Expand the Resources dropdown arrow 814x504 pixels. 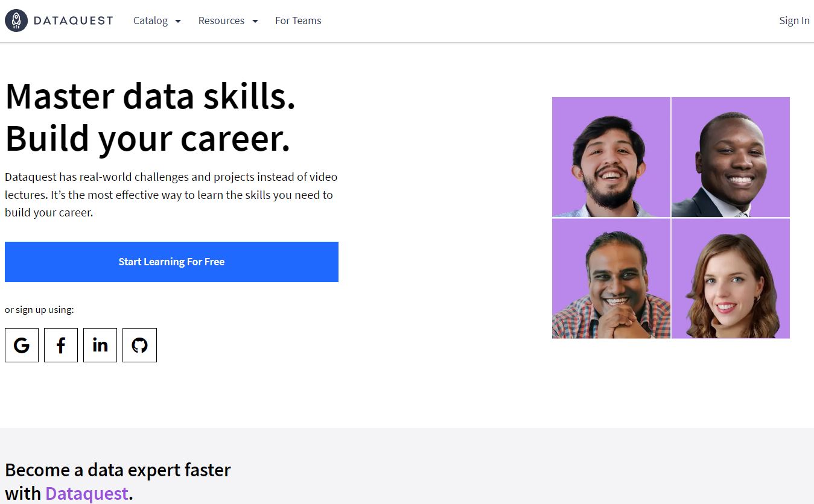pos(255,20)
